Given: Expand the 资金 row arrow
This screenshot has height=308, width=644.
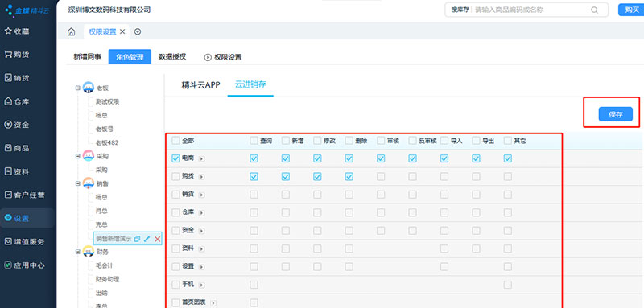Looking at the screenshot, I should point(202,231).
